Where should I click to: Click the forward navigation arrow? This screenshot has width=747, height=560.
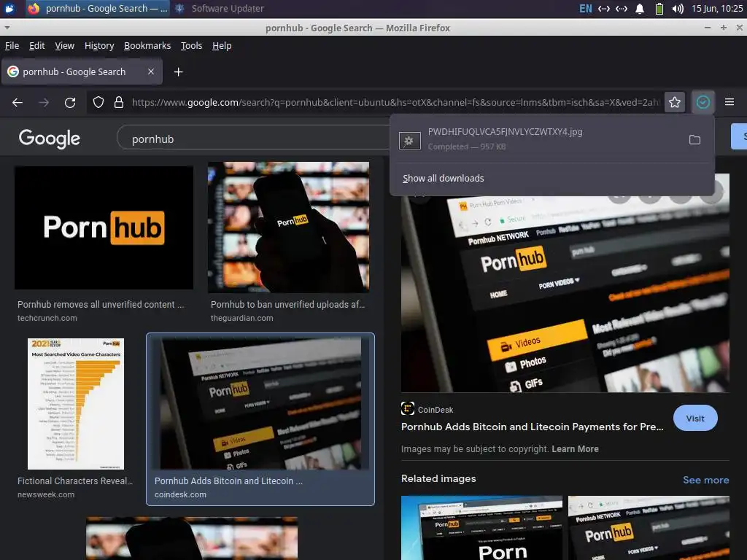pos(44,102)
